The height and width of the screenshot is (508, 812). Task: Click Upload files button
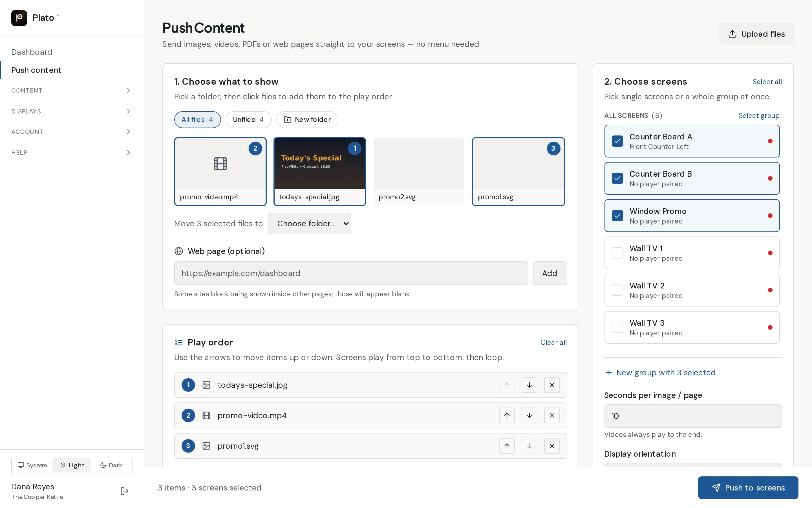click(x=756, y=34)
